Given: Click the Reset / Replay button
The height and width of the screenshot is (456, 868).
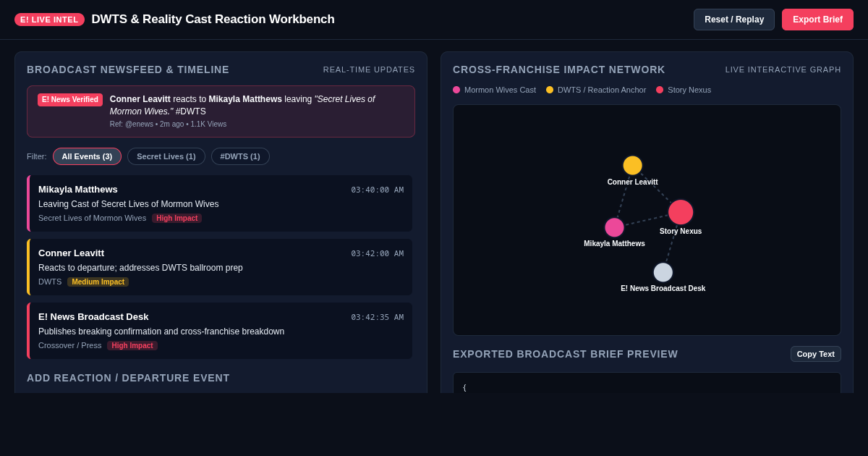Looking at the screenshot, I should point(734,20).
